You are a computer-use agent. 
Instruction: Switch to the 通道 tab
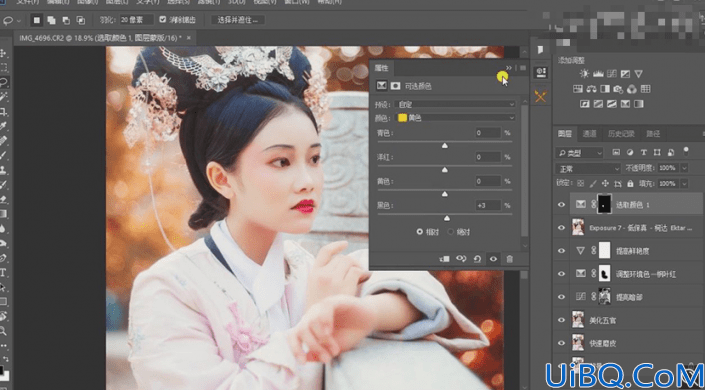click(x=589, y=134)
